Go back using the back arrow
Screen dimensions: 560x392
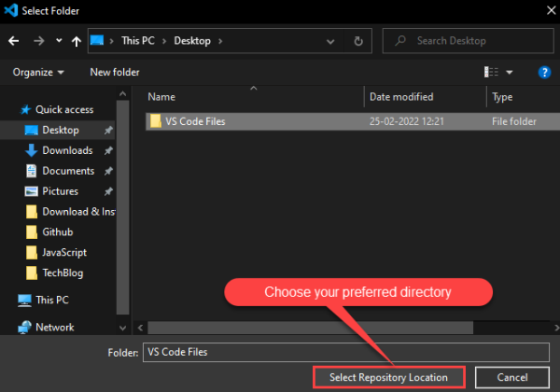(14, 41)
